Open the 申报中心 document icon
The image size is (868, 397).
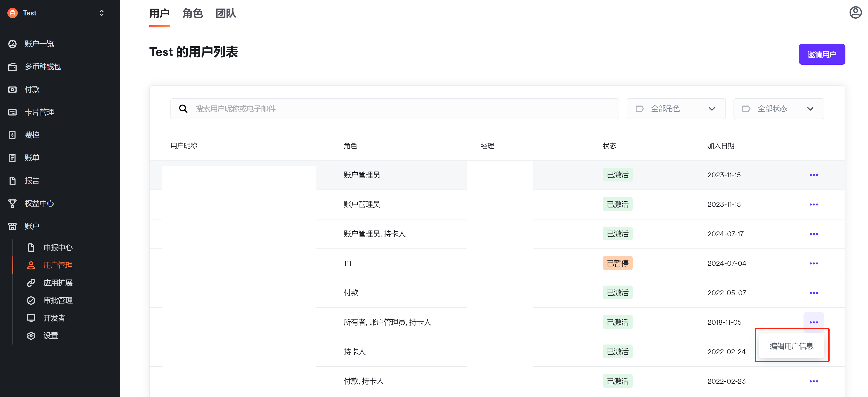pos(31,248)
